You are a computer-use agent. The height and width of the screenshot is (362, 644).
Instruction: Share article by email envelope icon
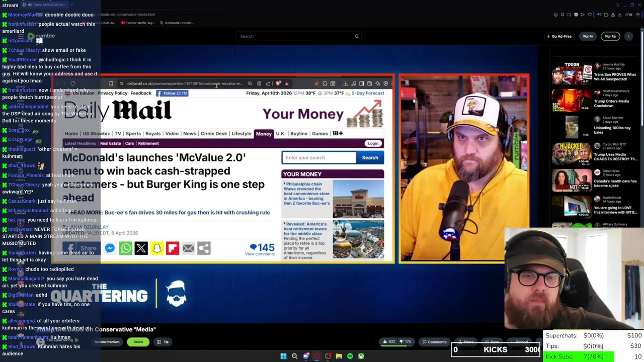click(x=188, y=248)
